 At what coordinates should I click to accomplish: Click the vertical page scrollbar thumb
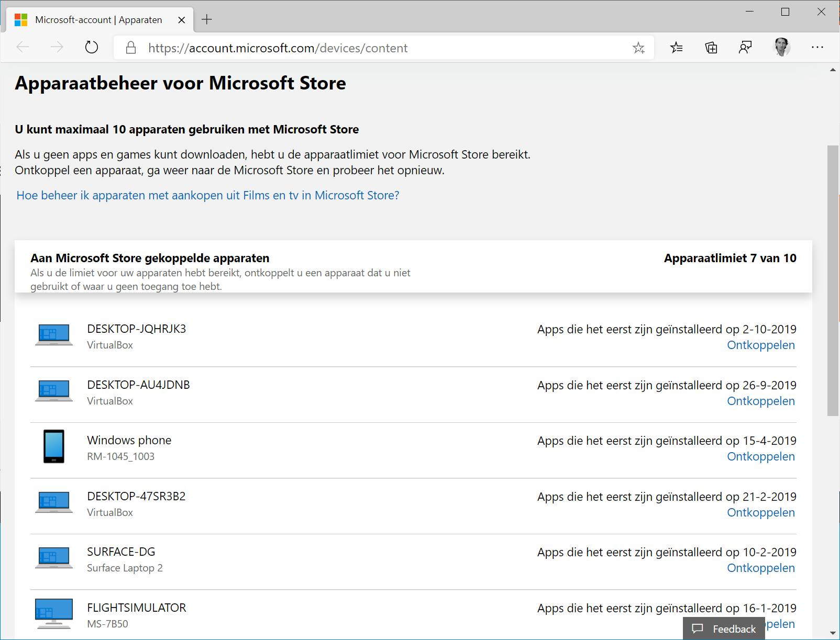[833, 280]
